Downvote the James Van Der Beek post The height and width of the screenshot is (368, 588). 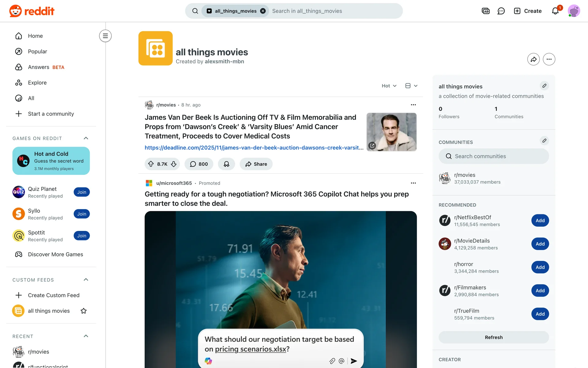(x=174, y=164)
